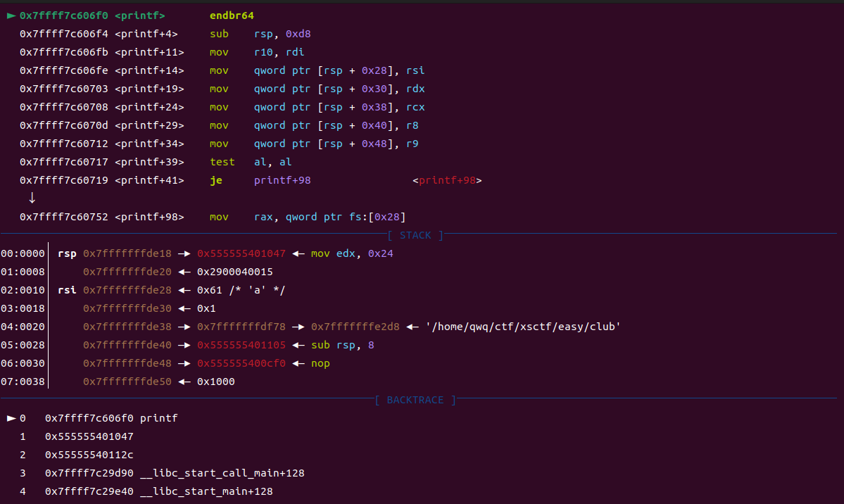Click the je mnemonic at printf+41
This screenshot has height=504, width=844.
point(216,180)
